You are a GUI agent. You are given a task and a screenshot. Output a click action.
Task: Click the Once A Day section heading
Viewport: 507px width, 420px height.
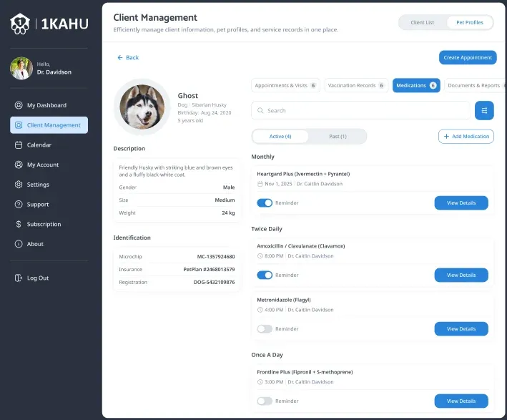point(267,355)
